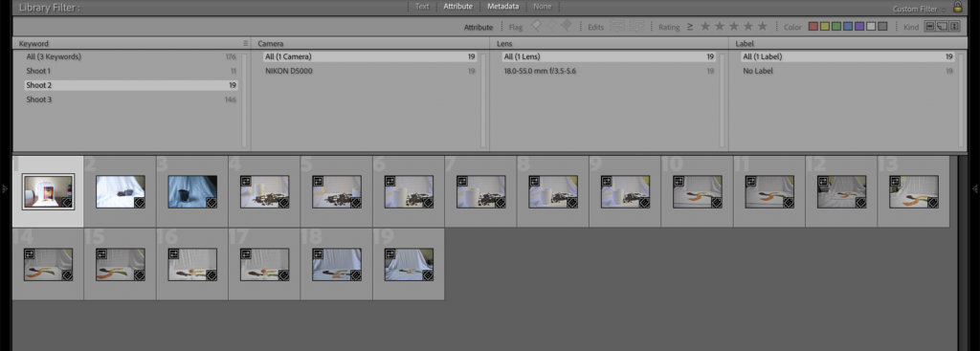Filter by white custom label swatch
This screenshot has width=980, height=351.
pyautogui.click(x=871, y=26)
